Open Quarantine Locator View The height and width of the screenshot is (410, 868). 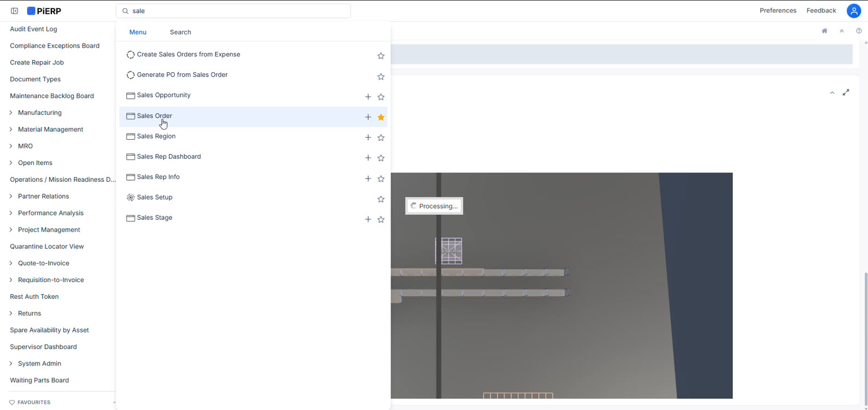tap(47, 247)
